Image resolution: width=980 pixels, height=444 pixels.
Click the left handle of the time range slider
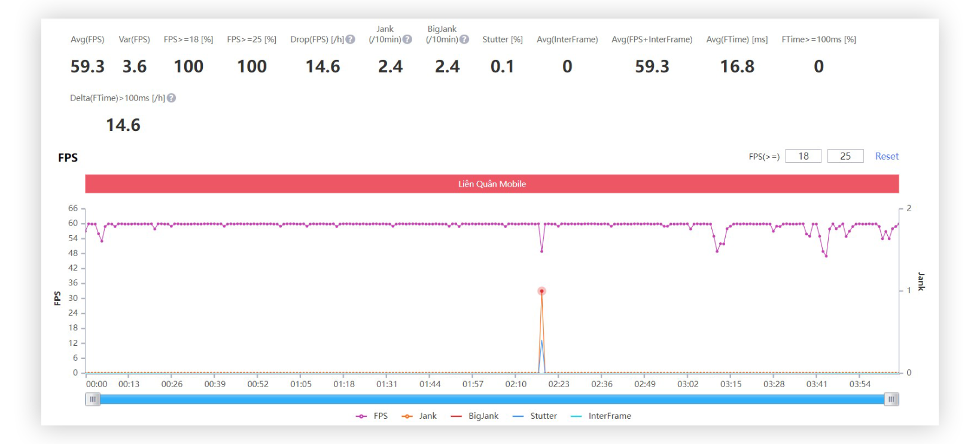point(93,399)
